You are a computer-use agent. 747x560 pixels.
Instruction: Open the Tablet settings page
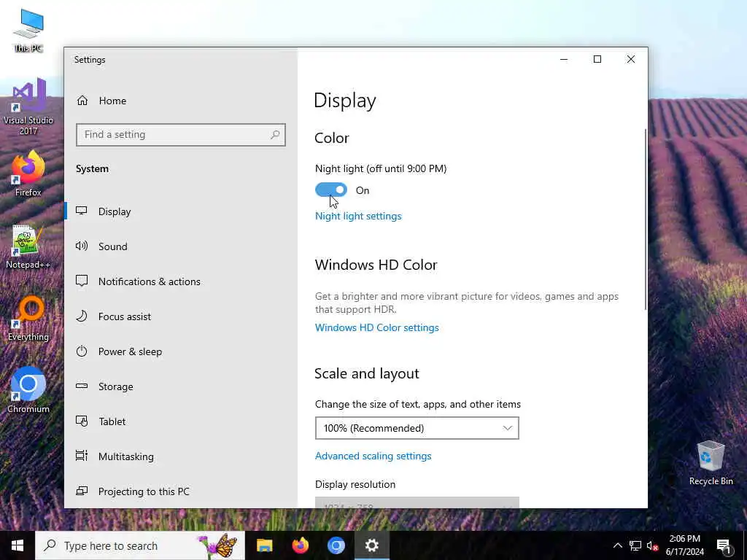click(112, 421)
